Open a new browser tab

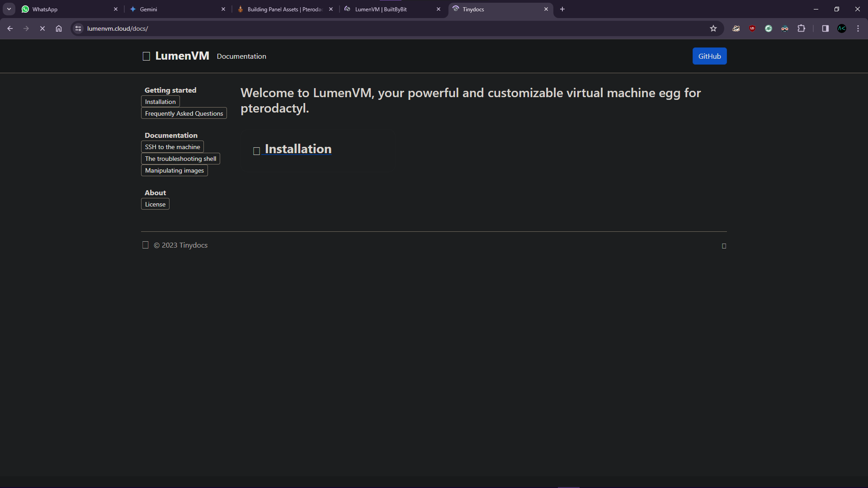[x=562, y=9]
